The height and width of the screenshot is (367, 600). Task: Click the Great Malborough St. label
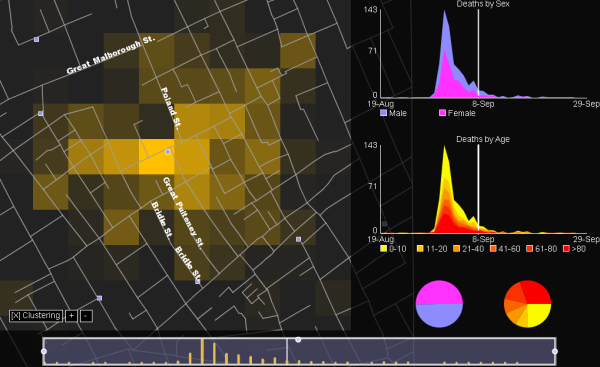pyautogui.click(x=111, y=55)
